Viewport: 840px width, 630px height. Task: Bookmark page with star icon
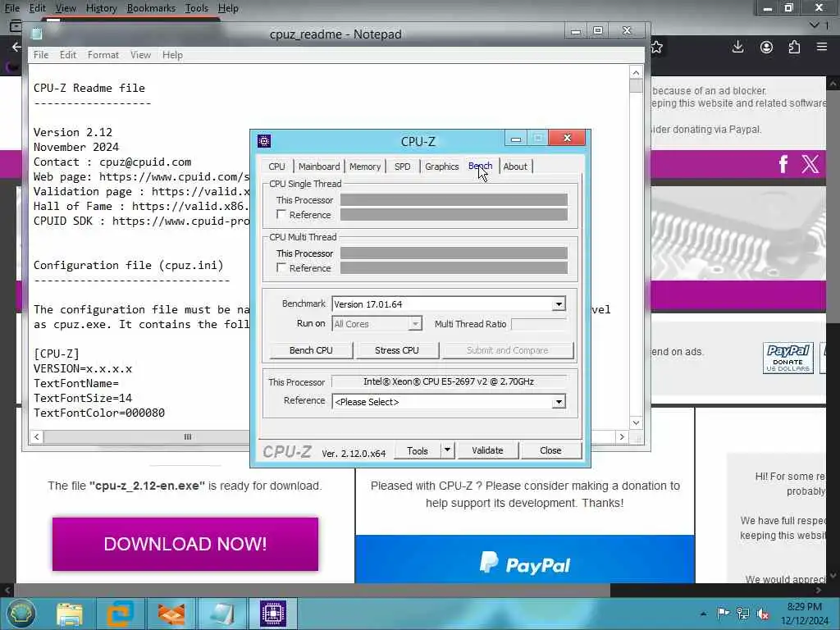point(657,47)
